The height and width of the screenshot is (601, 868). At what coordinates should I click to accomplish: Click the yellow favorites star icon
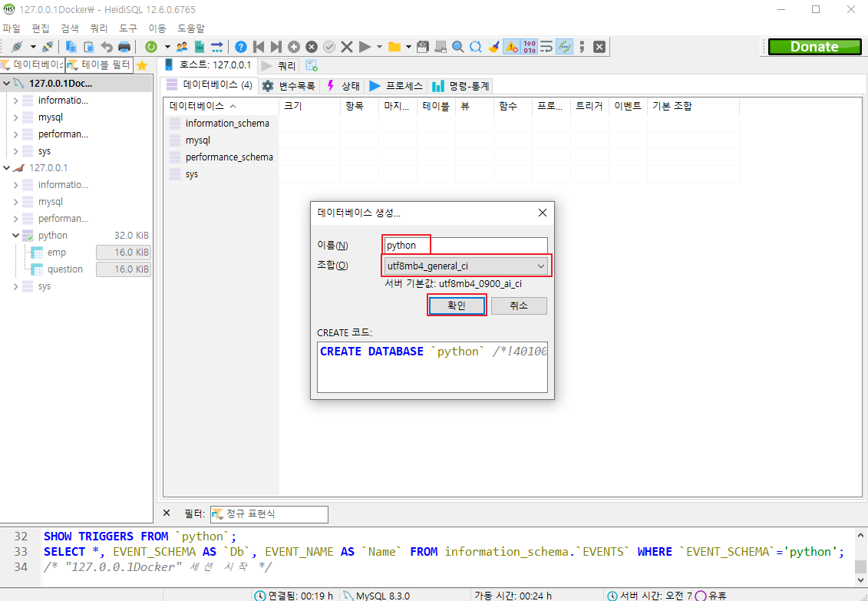tap(142, 65)
